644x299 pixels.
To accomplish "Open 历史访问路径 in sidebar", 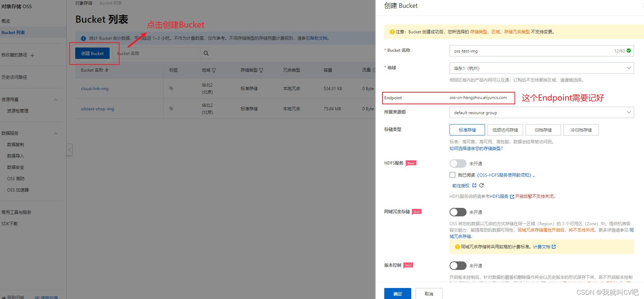I will pos(14,77).
